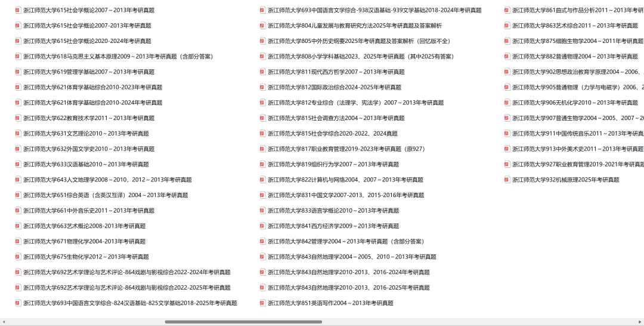The image size is (644, 326).
Task: Click PDF icon of 812国际政治综合 file
Action: 263,87
